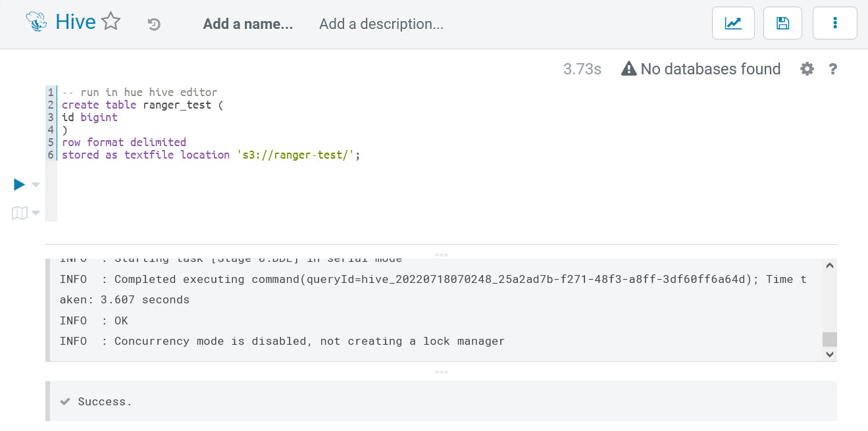Click the 'Add a description...' field
Screen dimensions: 868x431
pos(381,24)
